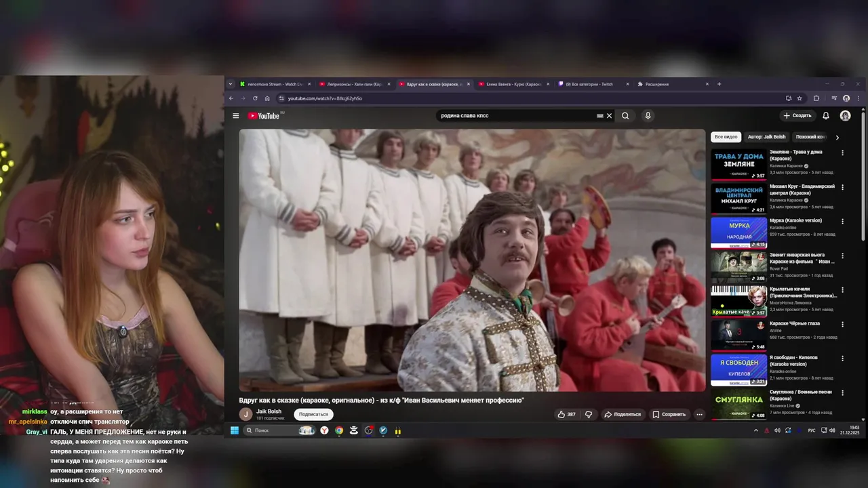Reload the page in the browser
868x488 pixels.
point(255,98)
